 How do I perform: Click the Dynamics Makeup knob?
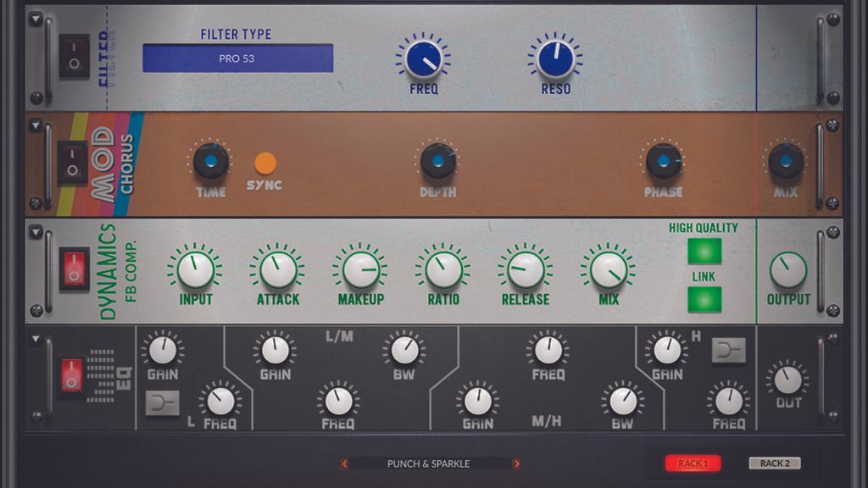coord(361,269)
